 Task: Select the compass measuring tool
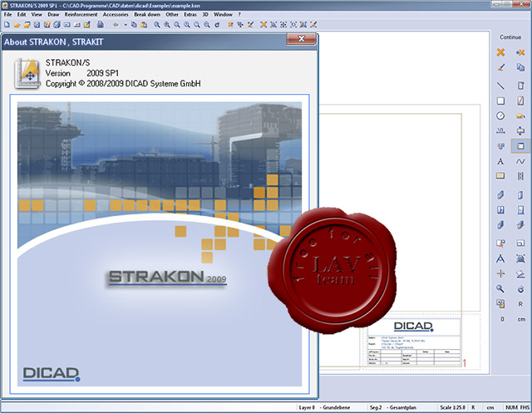tap(500, 259)
